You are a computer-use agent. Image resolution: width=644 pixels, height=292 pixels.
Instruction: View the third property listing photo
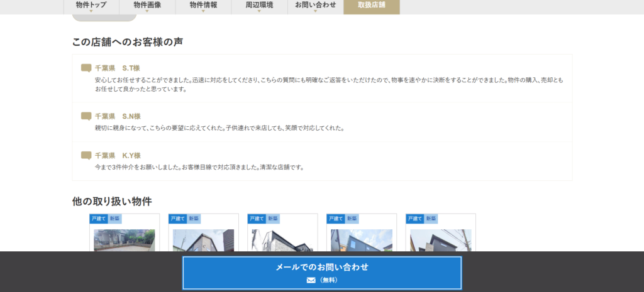click(282, 240)
